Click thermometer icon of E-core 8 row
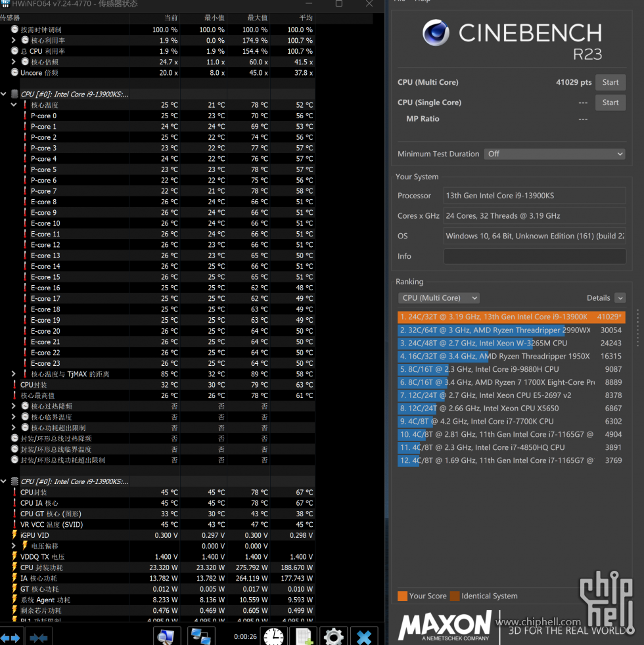Screen dimensions: 644x645 pos(25,202)
